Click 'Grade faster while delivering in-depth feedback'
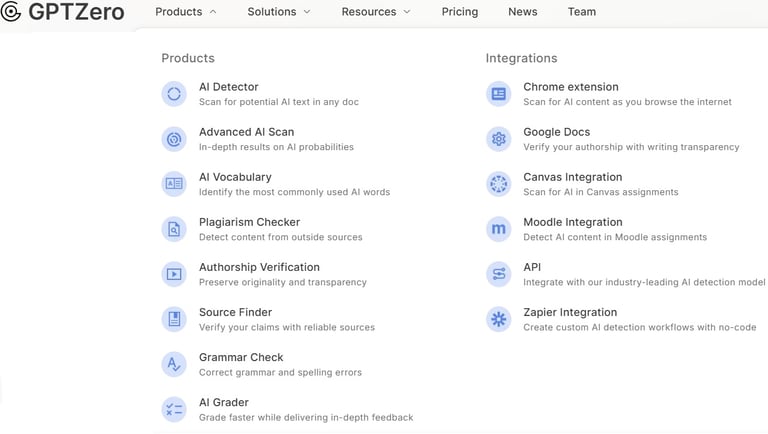Viewport: 768px width, 434px height. coord(306,417)
